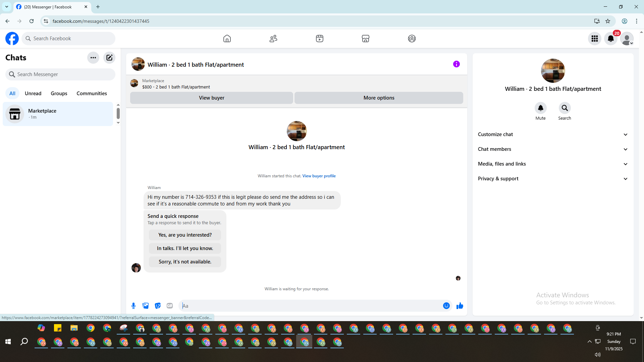Open the Friends icon in top navigation
This screenshot has width=644, height=362.
point(273,39)
